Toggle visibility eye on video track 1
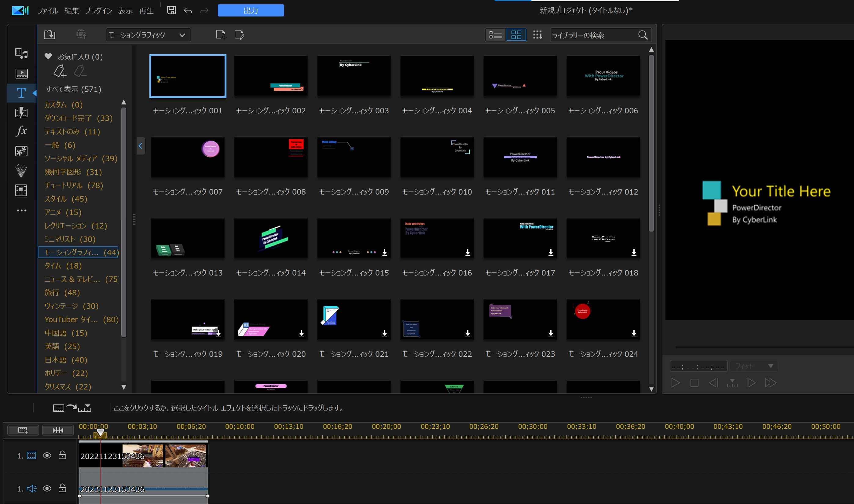Image resolution: width=854 pixels, height=504 pixels. click(x=47, y=455)
